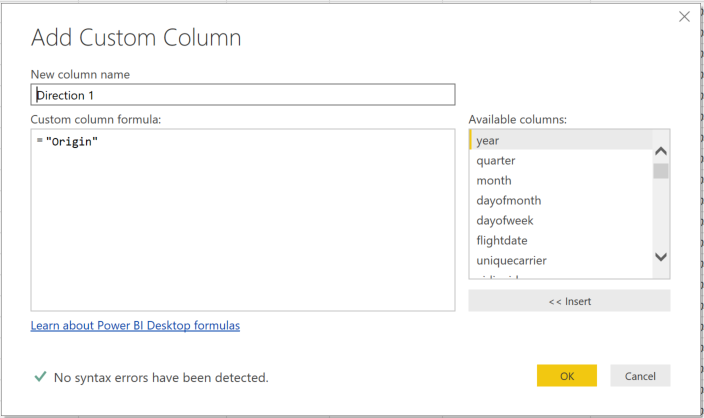Choose the month column
The width and height of the screenshot is (704, 418).
coord(560,181)
